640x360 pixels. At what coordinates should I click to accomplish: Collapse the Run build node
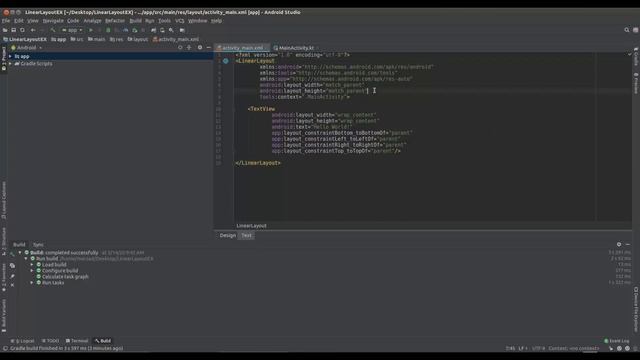pos(26,259)
